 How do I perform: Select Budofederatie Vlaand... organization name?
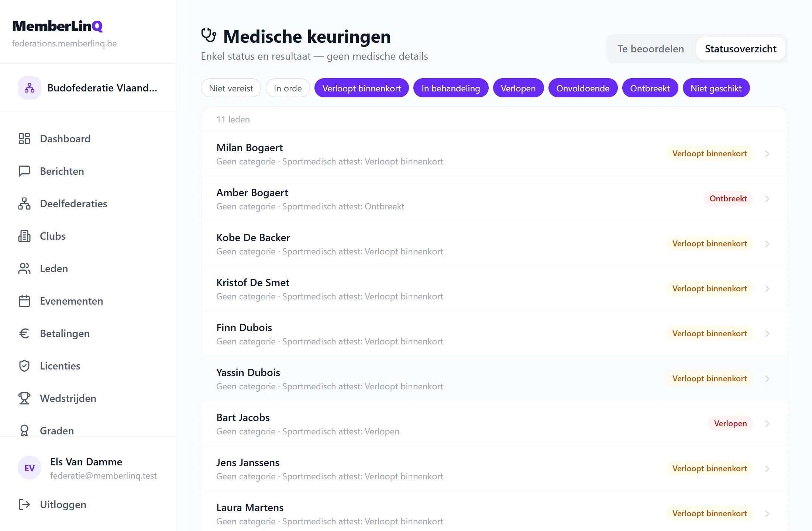click(102, 88)
